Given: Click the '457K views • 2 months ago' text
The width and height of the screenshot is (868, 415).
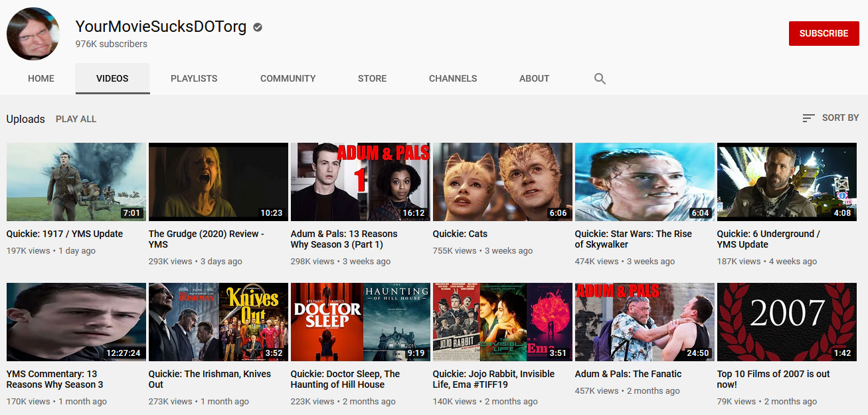Looking at the screenshot, I should [x=628, y=392].
